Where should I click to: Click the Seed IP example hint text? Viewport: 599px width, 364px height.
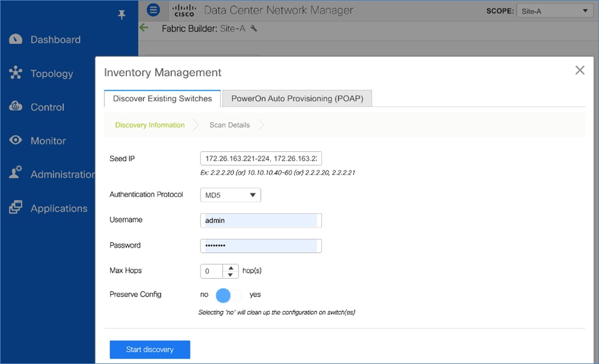(x=278, y=173)
